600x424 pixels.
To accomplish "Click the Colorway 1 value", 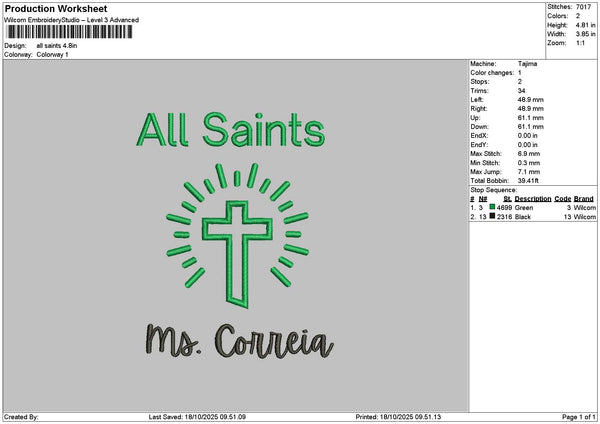I will pos(52,54).
